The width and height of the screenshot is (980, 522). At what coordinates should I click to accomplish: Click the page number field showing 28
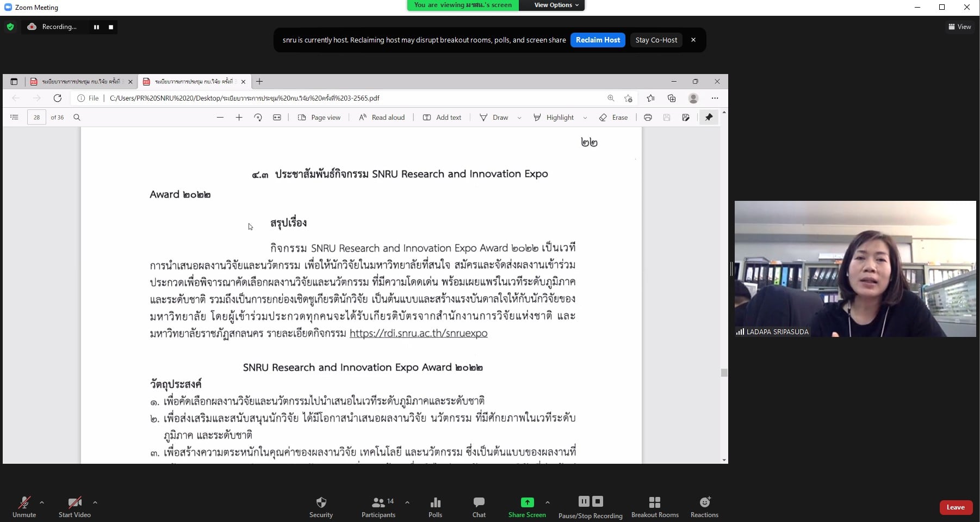(x=36, y=117)
